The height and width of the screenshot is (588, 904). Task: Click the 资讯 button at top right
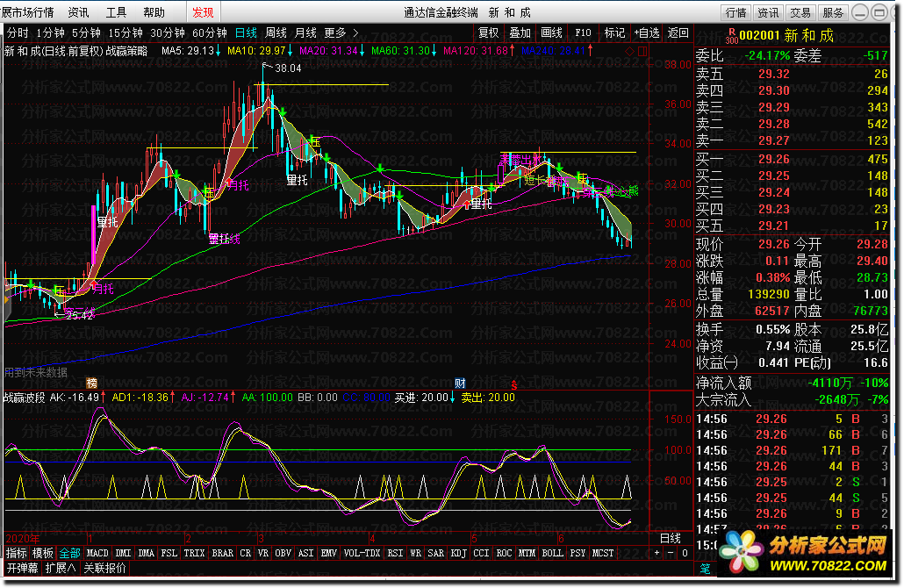coord(768,12)
